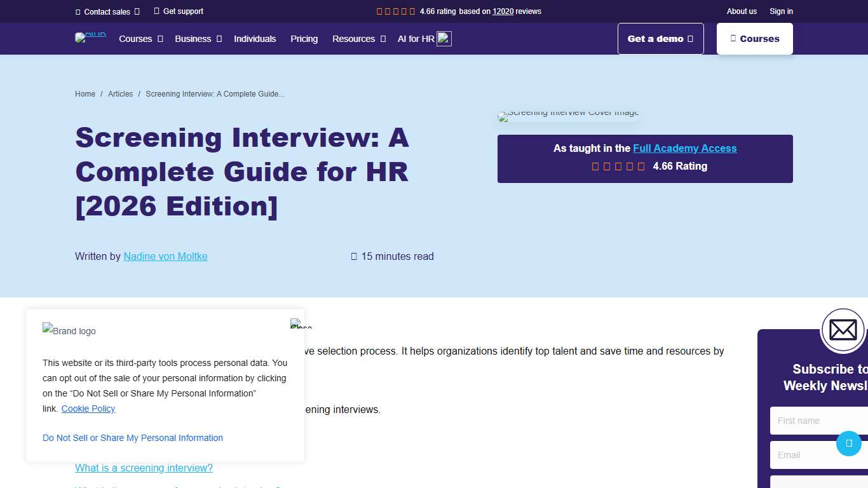This screenshot has height=488, width=868.
Task: Click the phone icon next to Contact sales
Action: (x=79, y=11)
